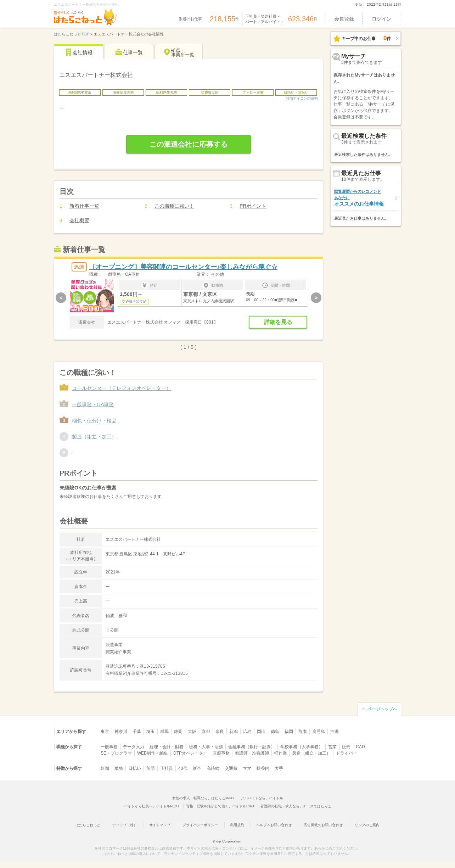Click the briefcase icon next to 新着仕事一覧
The width and height of the screenshot is (455, 868).
[x=57, y=250]
